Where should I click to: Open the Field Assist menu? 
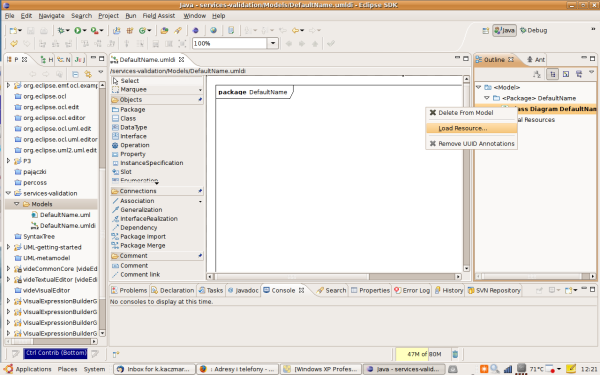(158, 16)
